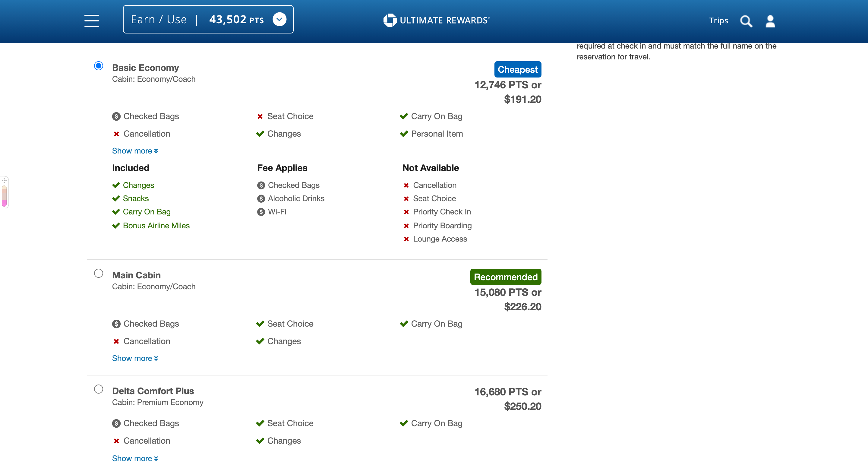The height and width of the screenshot is (475, 868).
Task: Click the dollar icon beside Fee Applies Checked Bags
Action: coord(261,185)
